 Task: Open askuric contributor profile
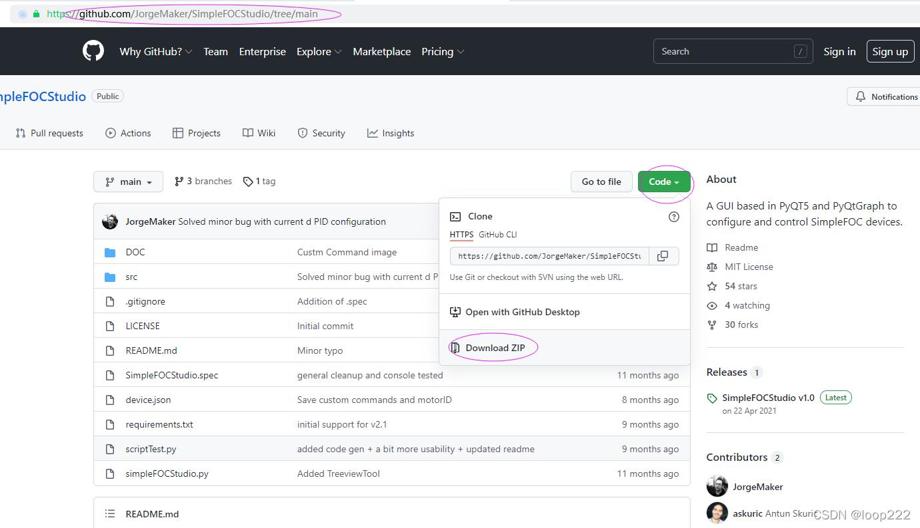748,513
